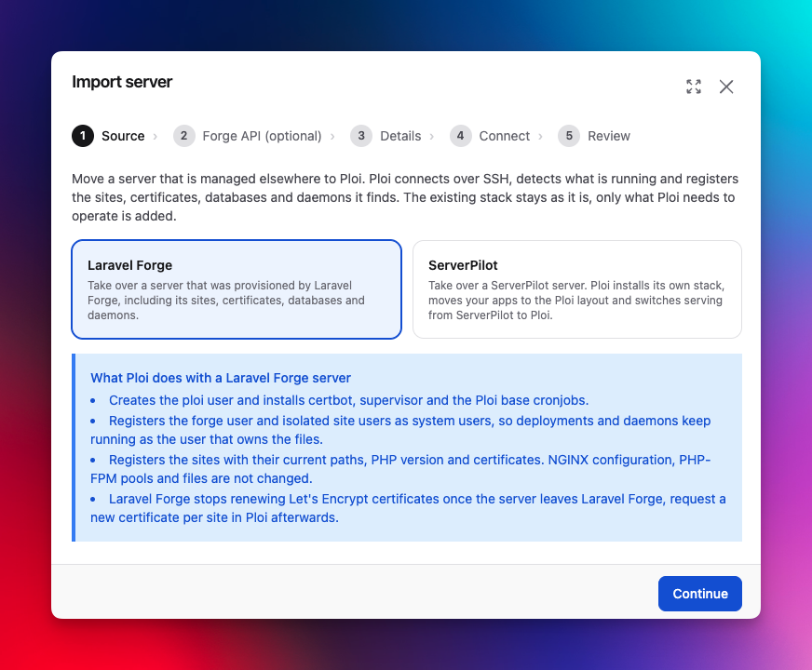This screenshot has width=812, height=670.
Task: Click the chevron after the Details step
Action: [432, 137]
